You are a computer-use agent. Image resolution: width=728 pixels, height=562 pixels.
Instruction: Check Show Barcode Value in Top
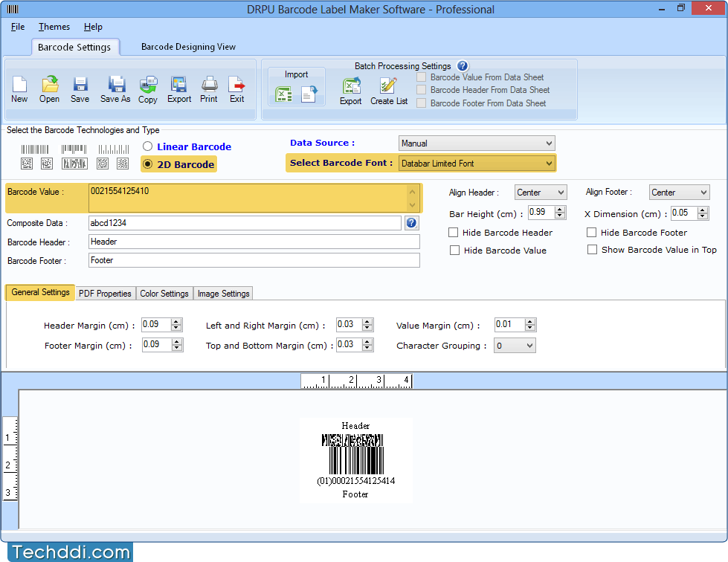592,249
